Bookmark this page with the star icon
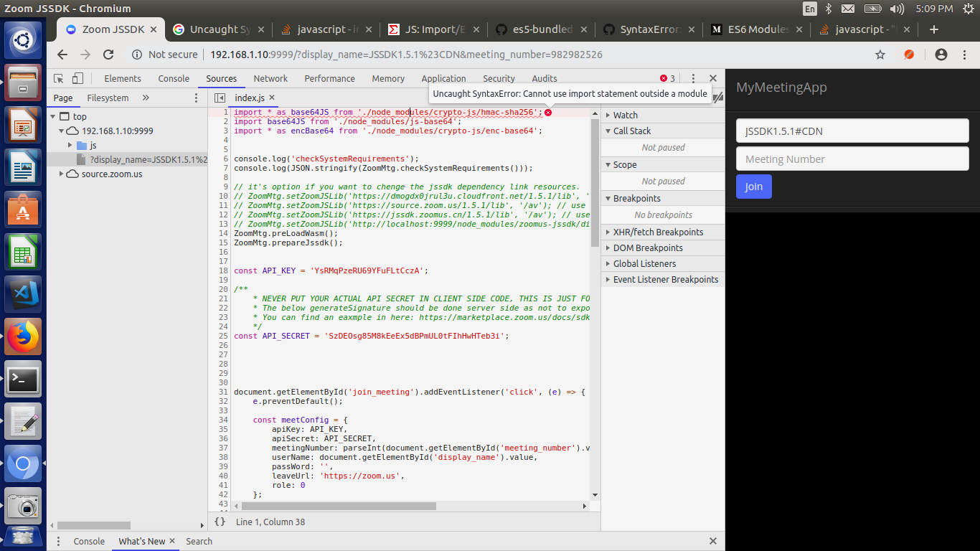Viewport: 980px width, 551px height. click(x=880, y=55)
